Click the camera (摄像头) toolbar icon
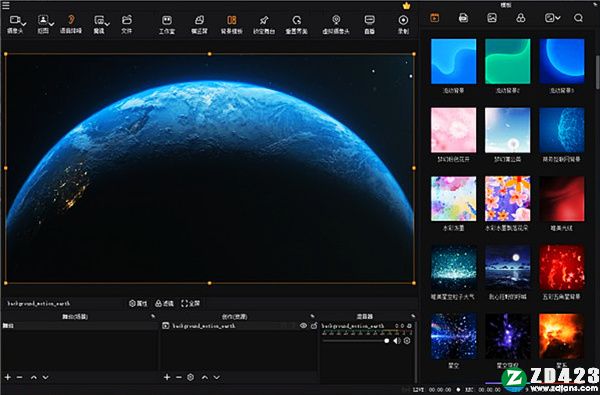 [x=15, y=20]
